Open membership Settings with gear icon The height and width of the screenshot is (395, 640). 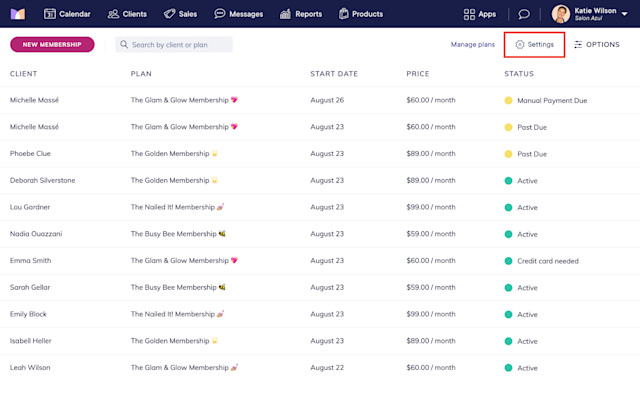(x=534, y=44)
